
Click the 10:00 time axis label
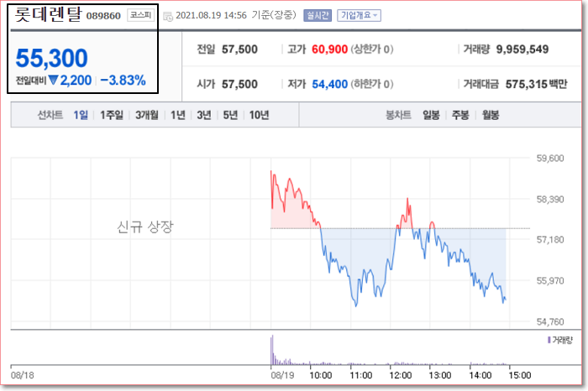320,375
